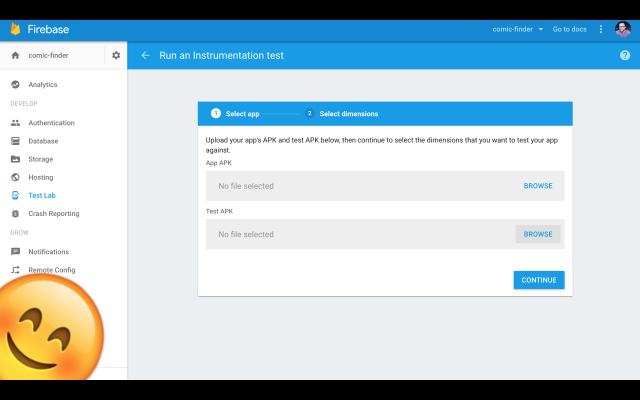640x400 pixels.
Task: Click the Hosting globe icon
Action: (15, 177)
